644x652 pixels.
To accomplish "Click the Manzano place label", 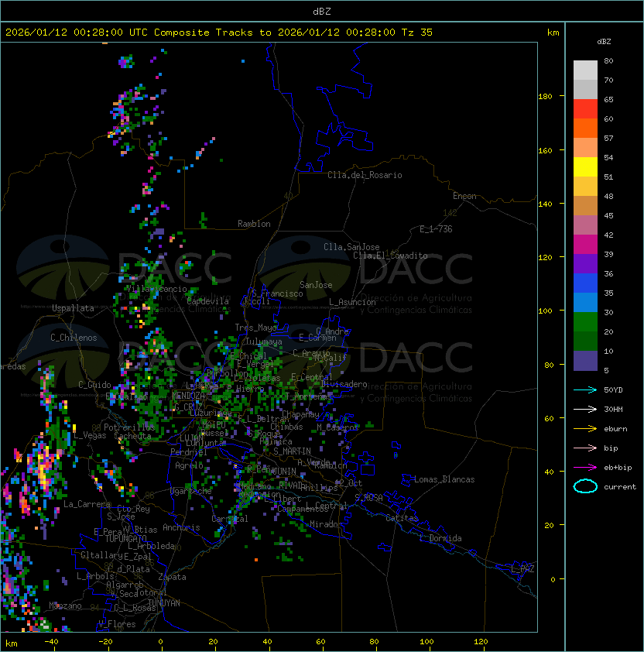I will click(x=65, y=606).
